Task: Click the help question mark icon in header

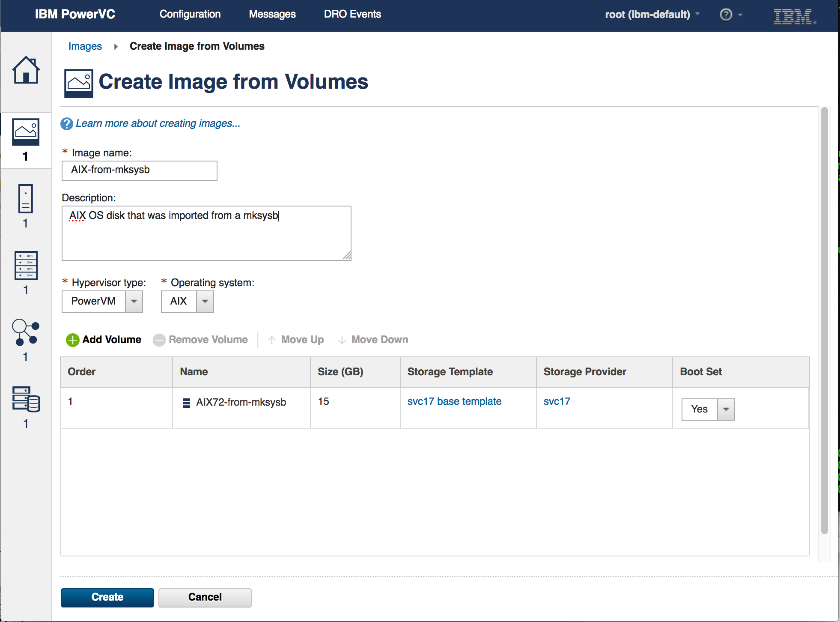Action: (x=726, y=15)
